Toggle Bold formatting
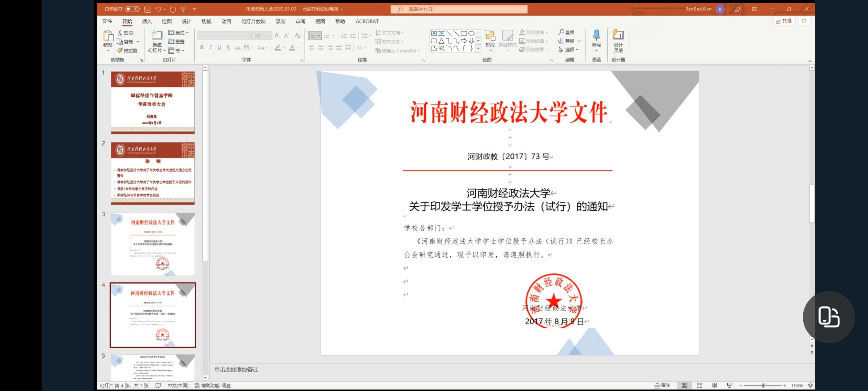This screenshot has height=391, width=868. (201, 47)
